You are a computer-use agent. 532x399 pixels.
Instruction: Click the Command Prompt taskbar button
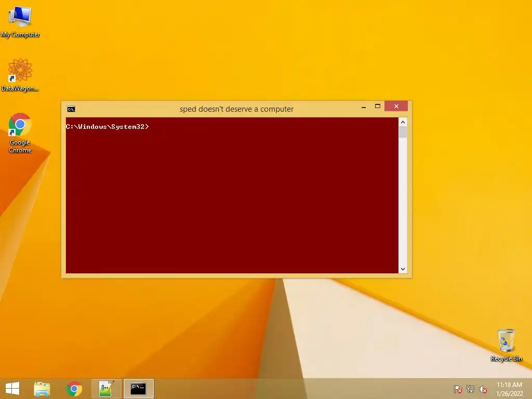point(138,389)
